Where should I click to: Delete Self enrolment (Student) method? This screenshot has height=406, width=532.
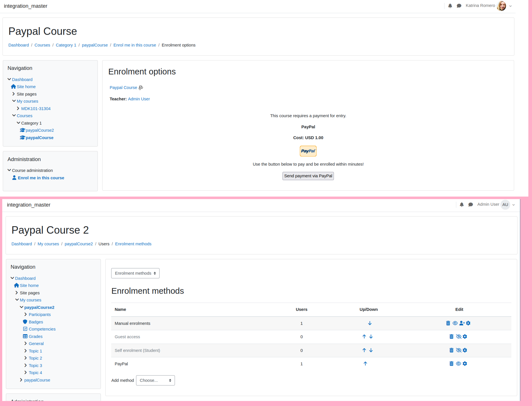[452, 350]
